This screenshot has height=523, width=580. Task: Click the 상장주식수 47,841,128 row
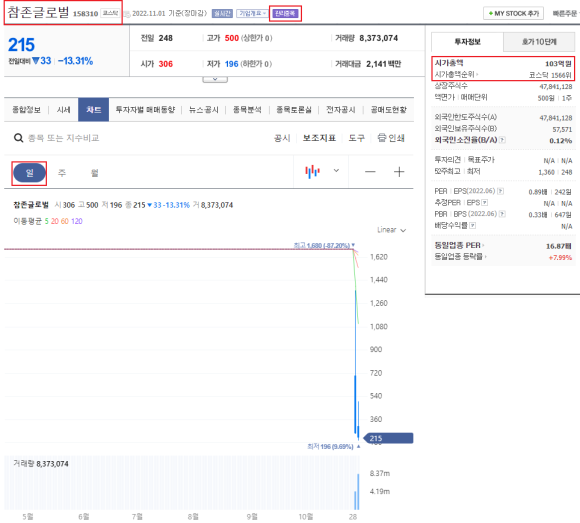(503, 86)
